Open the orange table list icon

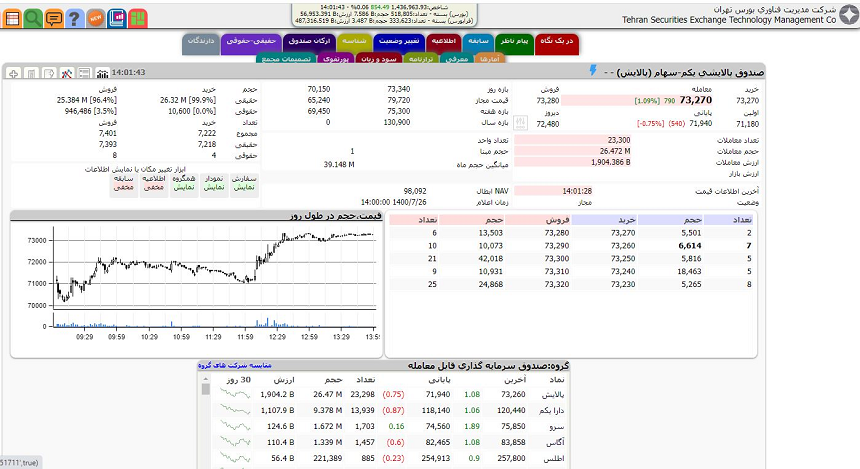click(x=13, y=18)
